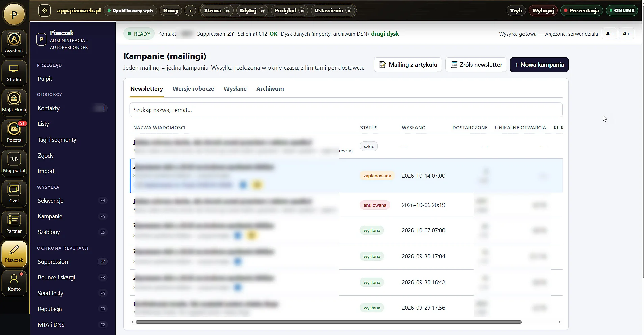This screenshot has width=644, height=335.
Task: Click the plus button next to Nowy
Action: (190, 11)
